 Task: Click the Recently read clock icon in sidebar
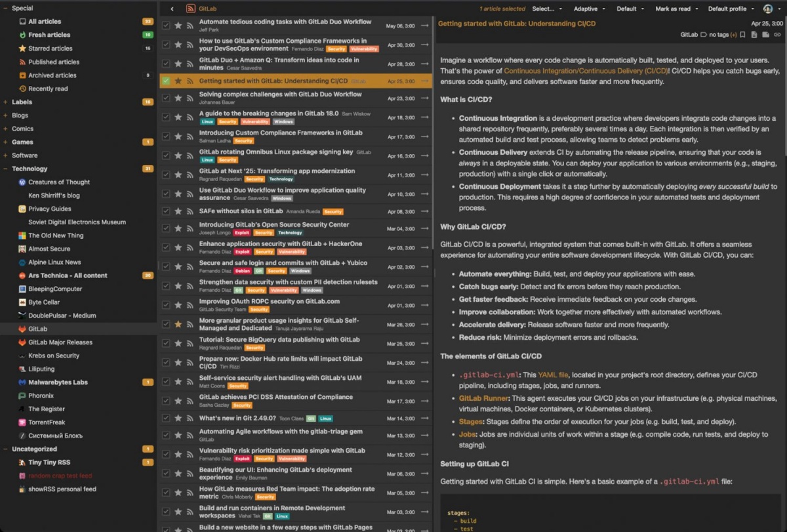[x=22, y=89]
